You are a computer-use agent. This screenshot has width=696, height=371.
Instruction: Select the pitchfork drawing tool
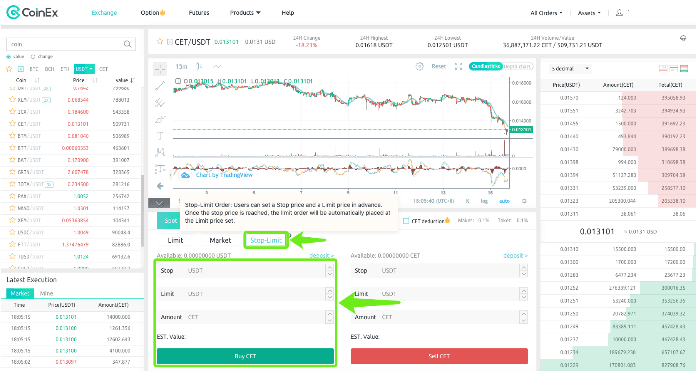[160, 103]
